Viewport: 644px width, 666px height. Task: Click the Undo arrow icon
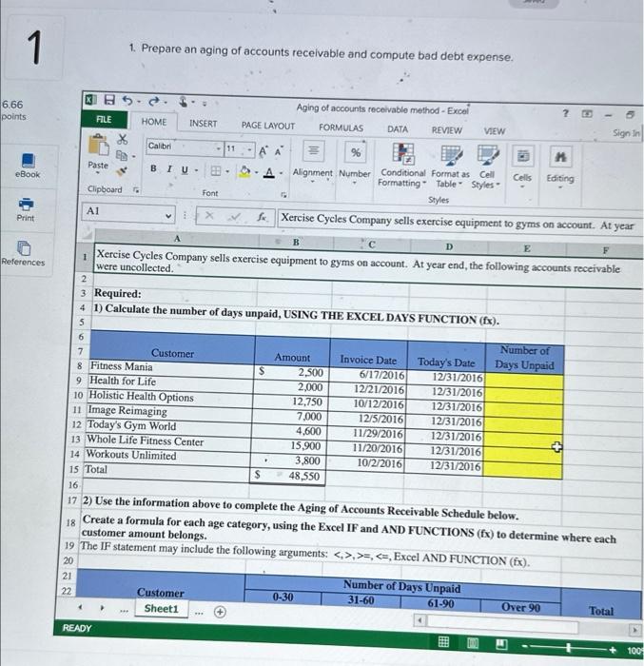[x=127, y=100]
